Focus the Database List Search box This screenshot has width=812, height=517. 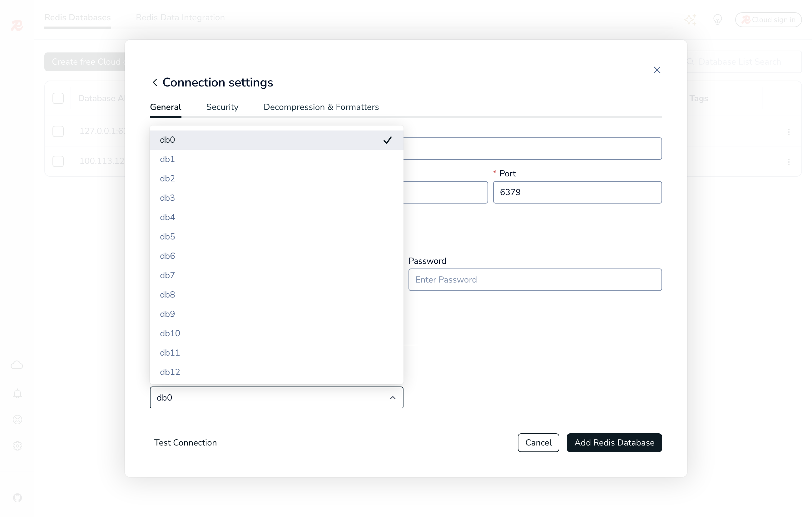(x=744, y=62)
